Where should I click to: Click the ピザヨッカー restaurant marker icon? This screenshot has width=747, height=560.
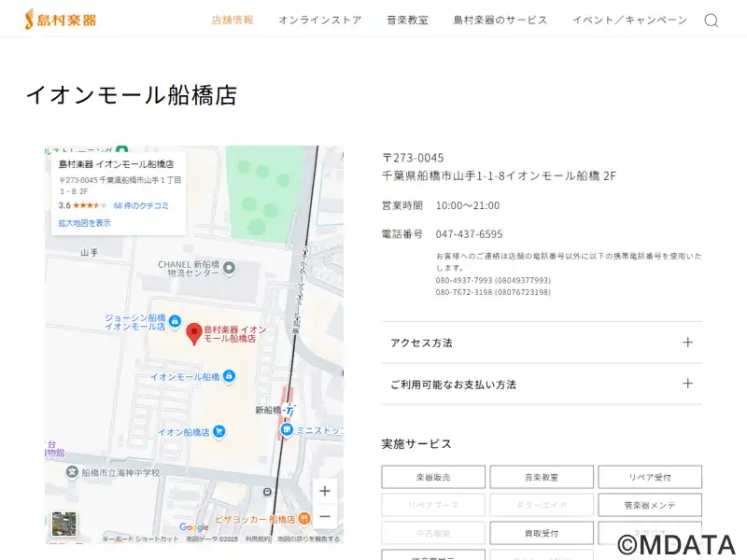[x=304, y=519]
